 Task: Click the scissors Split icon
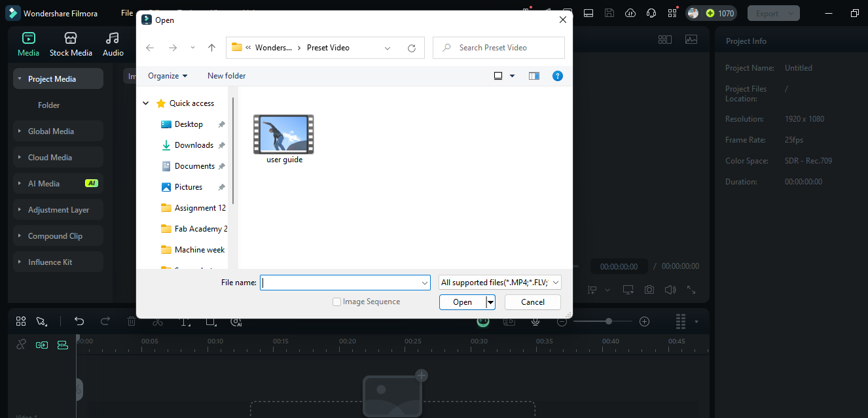[x=157, y=321]
